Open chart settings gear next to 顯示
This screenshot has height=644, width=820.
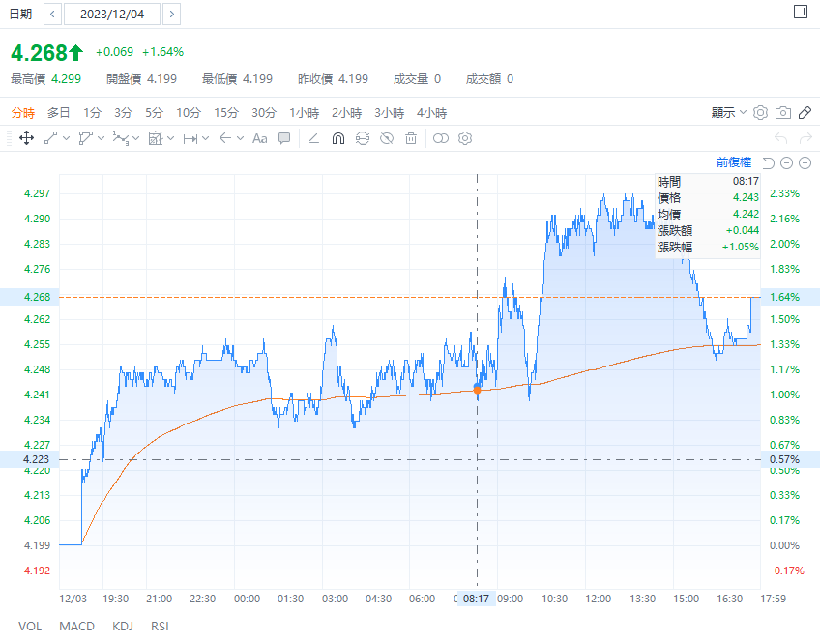coord(760,112)
